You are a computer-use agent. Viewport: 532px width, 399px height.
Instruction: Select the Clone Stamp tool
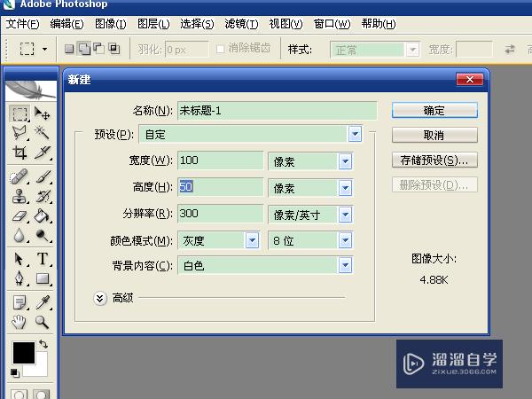[20, 196]
